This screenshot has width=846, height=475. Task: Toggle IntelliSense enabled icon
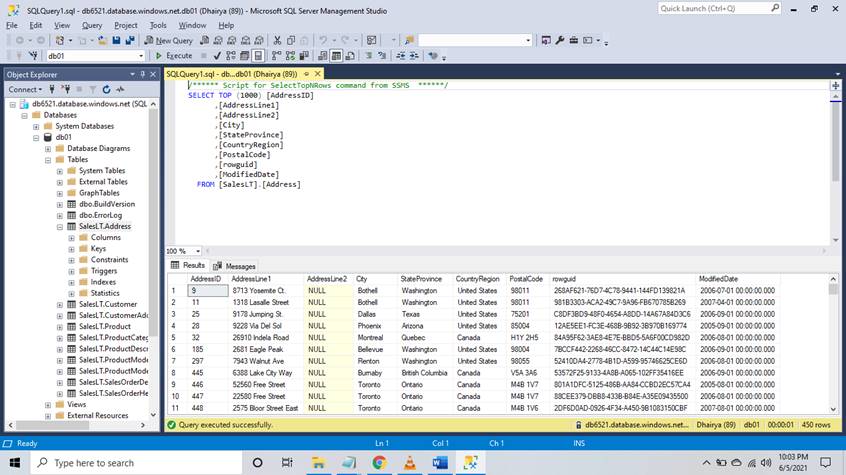(x=258, y=56)
